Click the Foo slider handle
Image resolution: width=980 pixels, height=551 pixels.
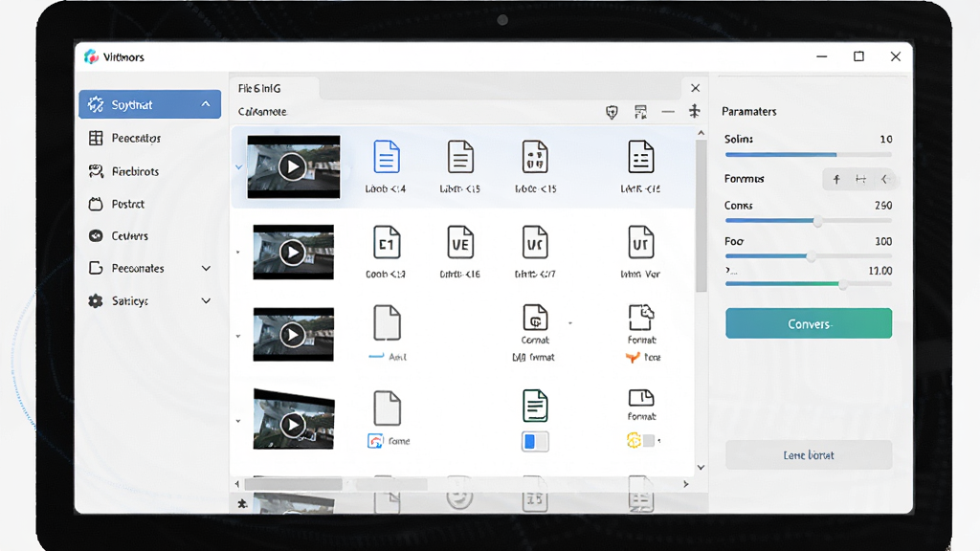(812, 256)
